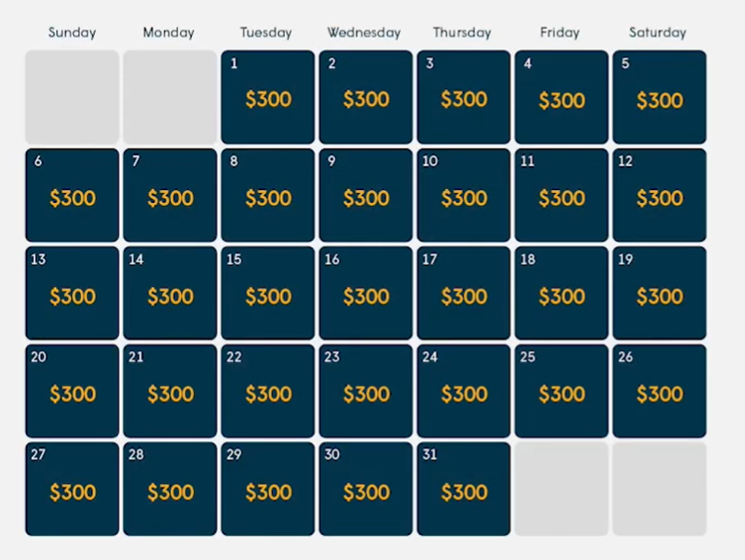This screenshot has width=745, height=560.
Task: Select the day 7 Monday cell
Action: tap(170, 195)
